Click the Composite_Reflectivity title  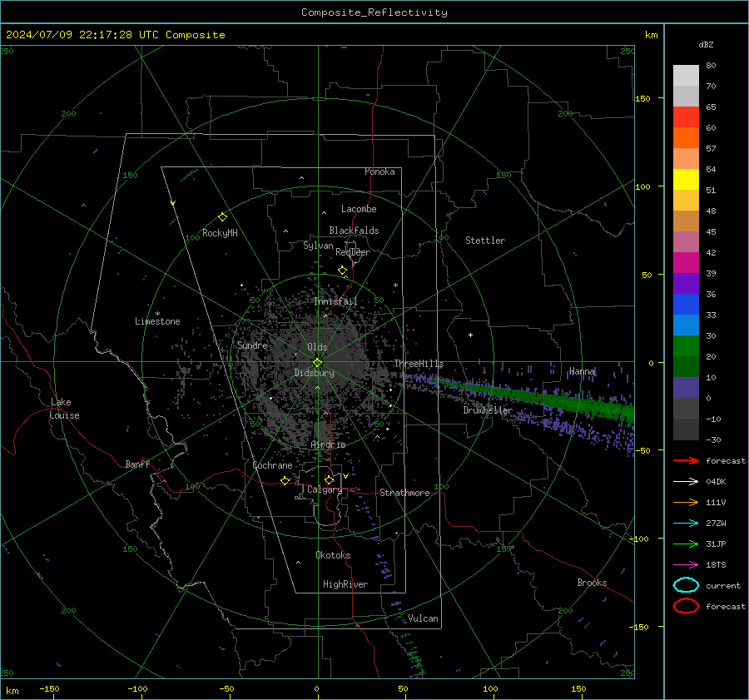(x=374, y=12)
